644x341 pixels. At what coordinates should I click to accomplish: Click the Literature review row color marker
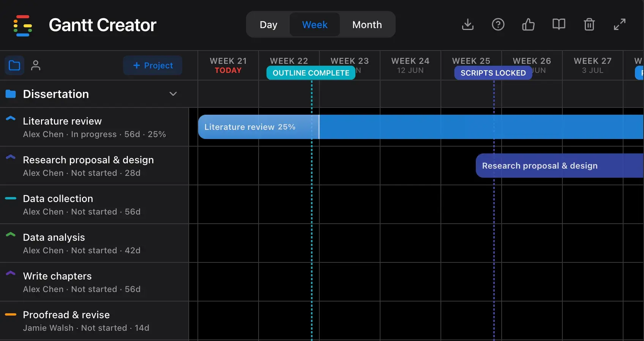coord(11,118)
